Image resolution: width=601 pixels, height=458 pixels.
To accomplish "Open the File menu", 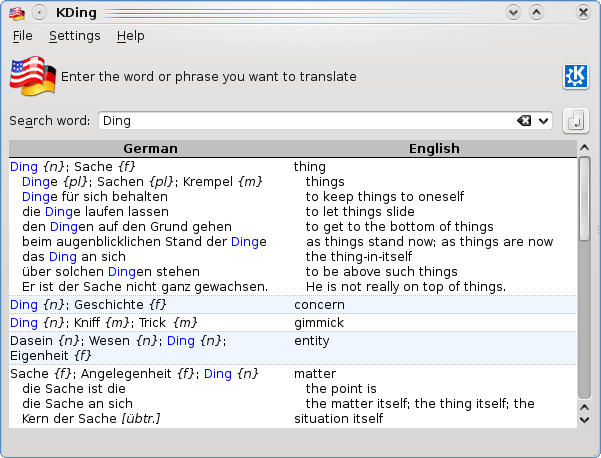I will [x=23, y=36].
